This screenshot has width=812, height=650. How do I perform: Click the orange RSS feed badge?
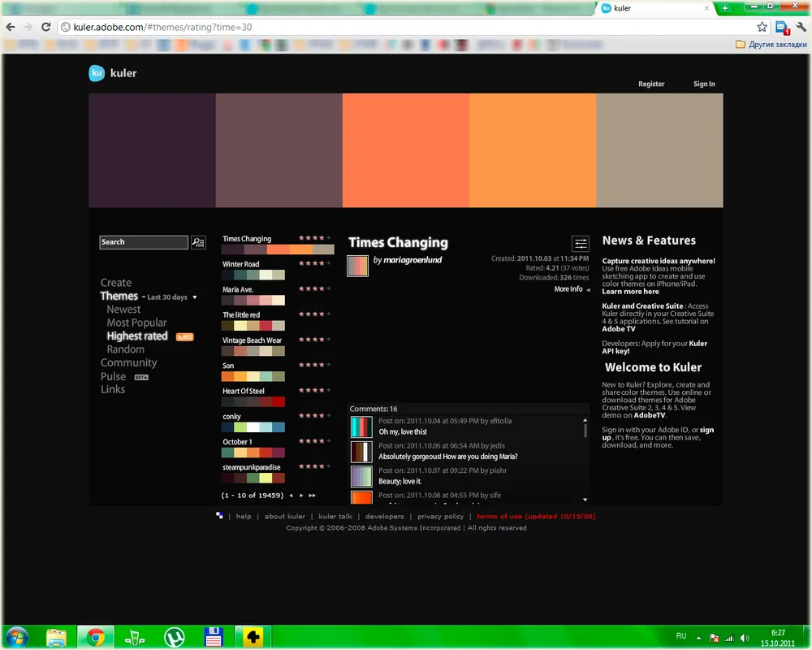coord(184,336)
